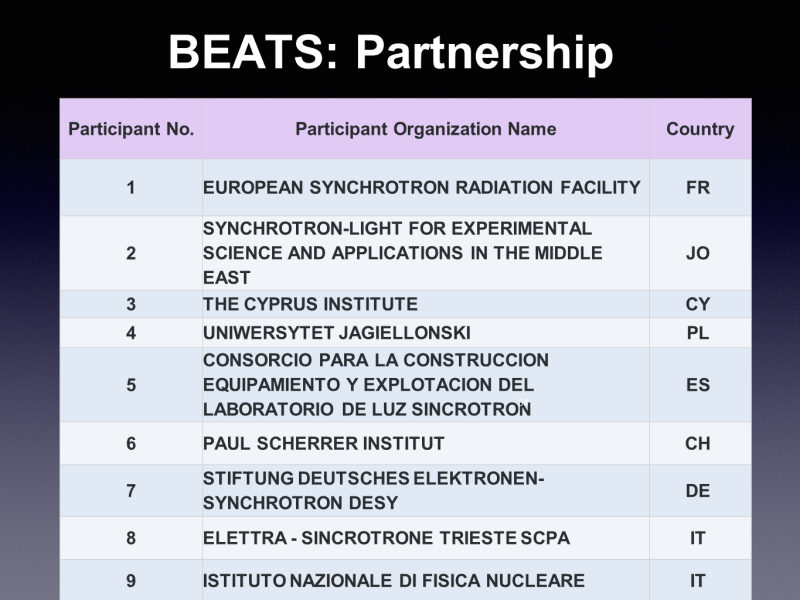Viewport: 800px width, 600px height.
Task: Click the SESAME organization name in row 2
Action: pos(402,253)
